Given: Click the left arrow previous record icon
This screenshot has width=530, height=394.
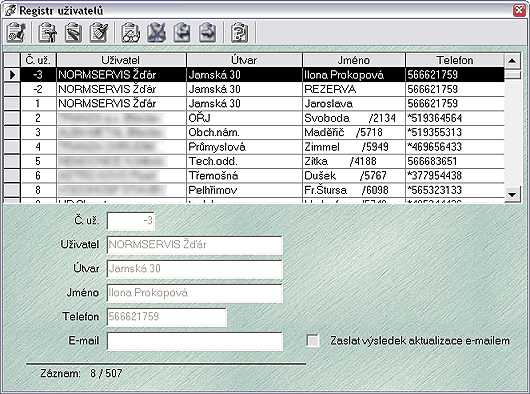Looking at the screenshot, I should pos(182,32).
